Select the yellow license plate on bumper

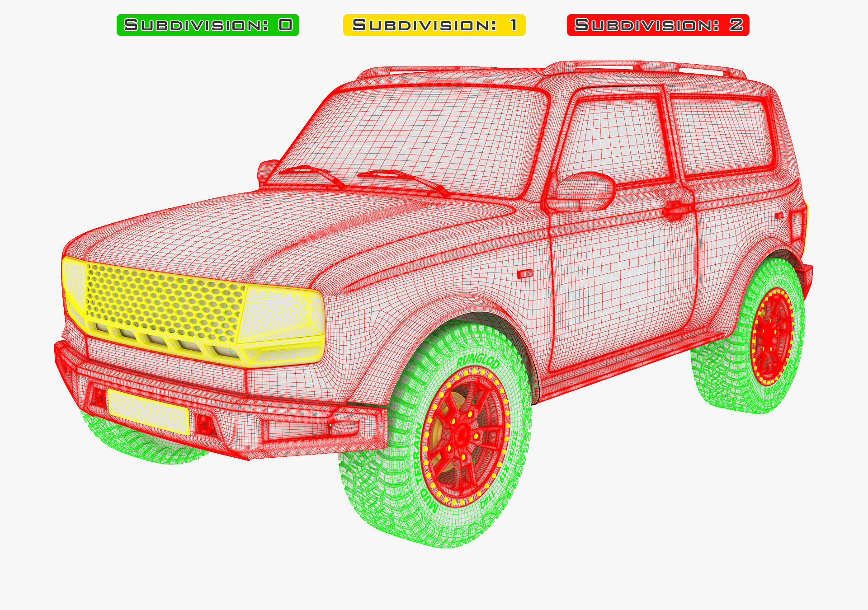pos(148,411)
